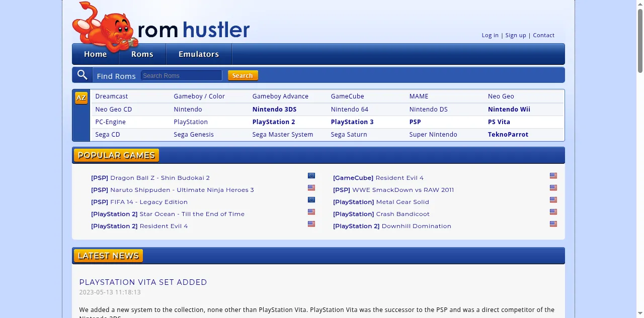Click the page's vertical scrollbar thumb
This screenshot has height=318, width=644.
[640, 41]
